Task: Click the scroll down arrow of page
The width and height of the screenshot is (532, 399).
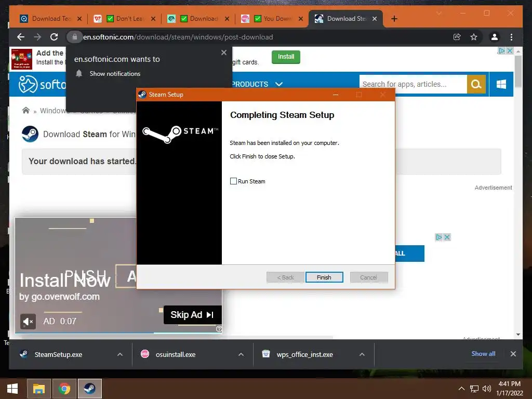Action: coord(518,335)
